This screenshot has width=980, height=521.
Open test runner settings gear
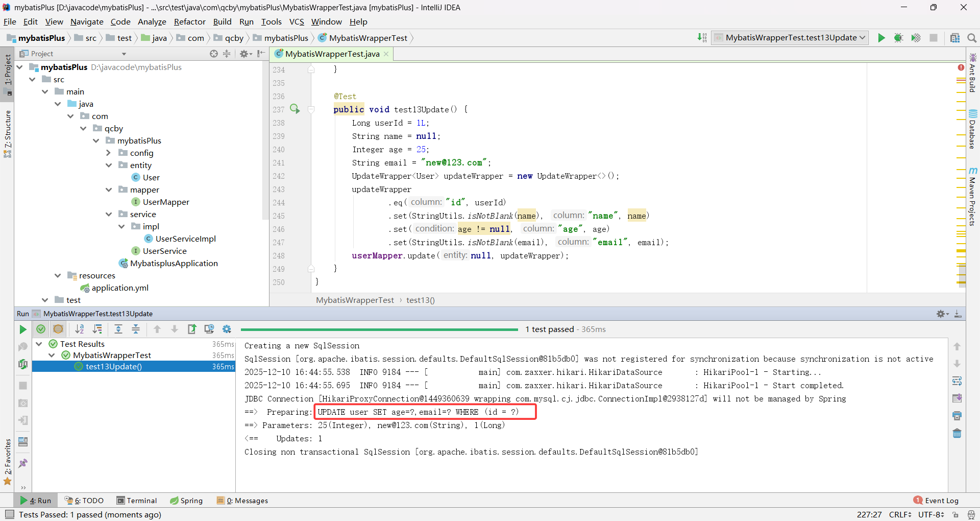(227, 329)
